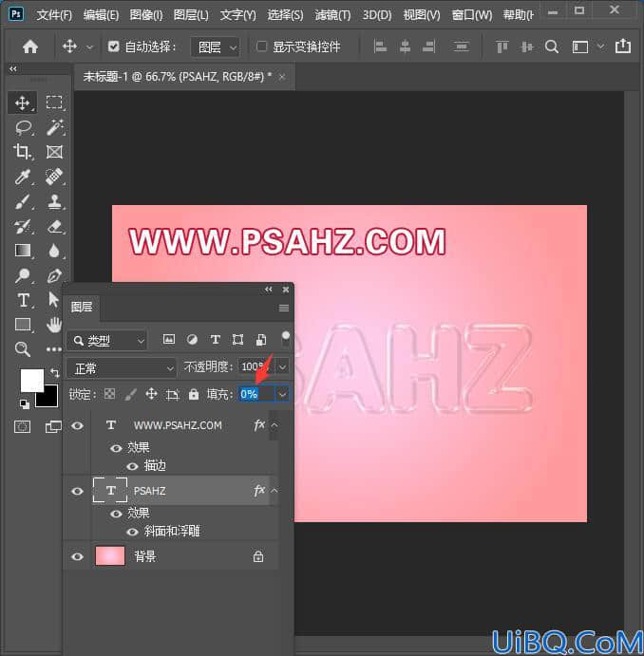644x656 pixels.
Task: Select the Blur tool
Action: click(x=54, y=251)
